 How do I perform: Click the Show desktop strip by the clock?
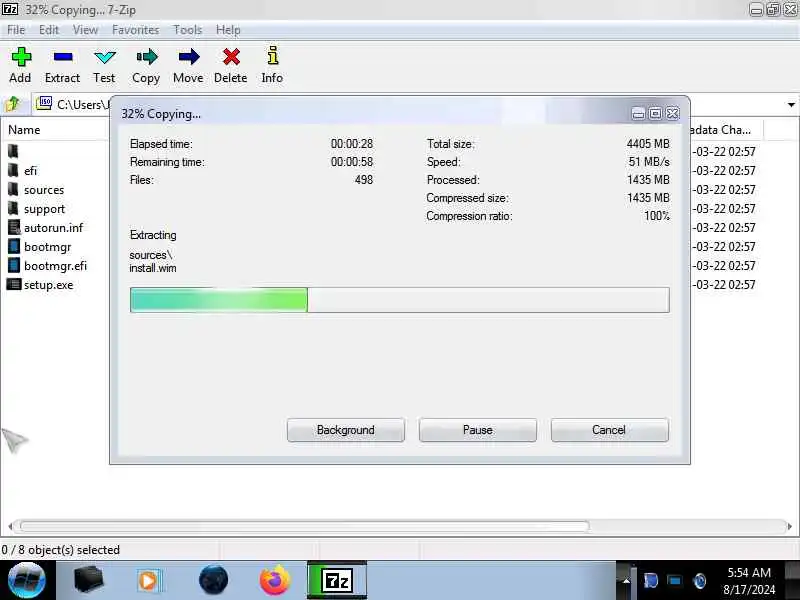[x=792, y=581]
